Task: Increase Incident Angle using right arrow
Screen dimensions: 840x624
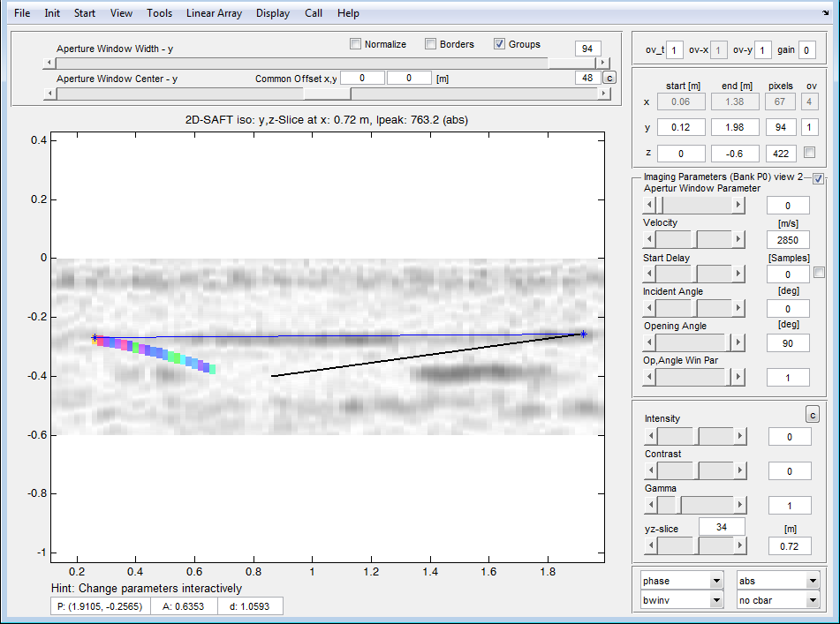Action: coord(738,308)
